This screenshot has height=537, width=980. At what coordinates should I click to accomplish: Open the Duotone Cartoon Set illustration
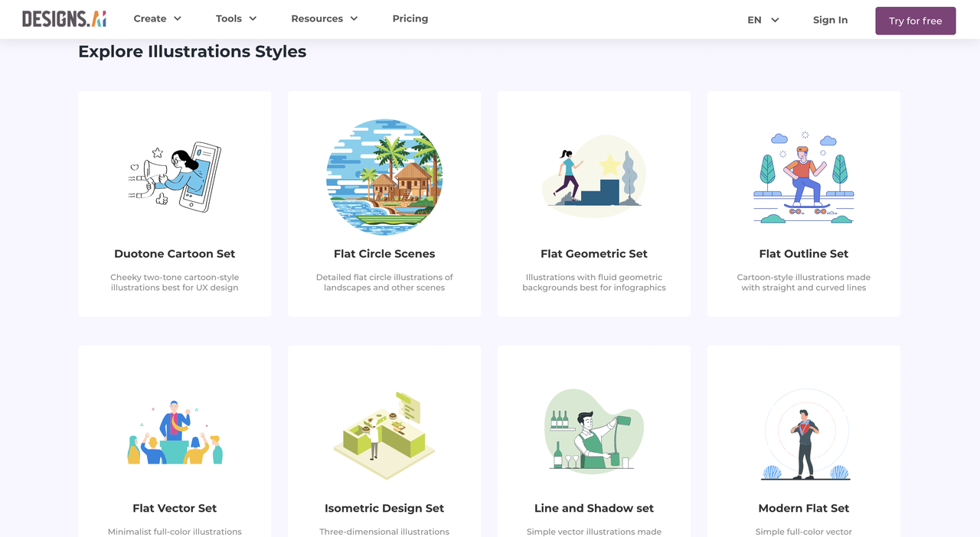point(175,177)
